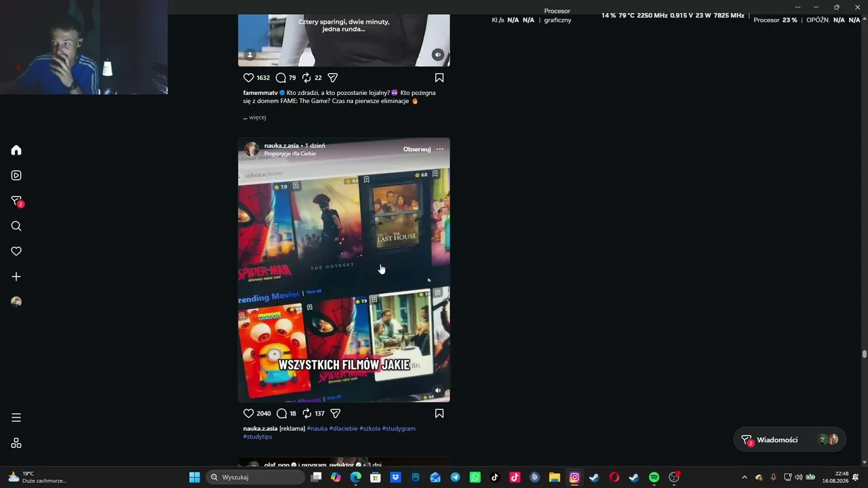Click the page vertical scrollbar thumb
This screenshot has width=868, height=488.
click(x=864, y=354)
